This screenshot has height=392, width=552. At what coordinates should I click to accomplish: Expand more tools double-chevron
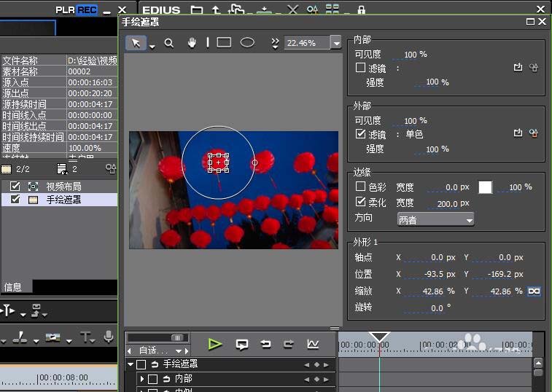click(x=275, y=43)
